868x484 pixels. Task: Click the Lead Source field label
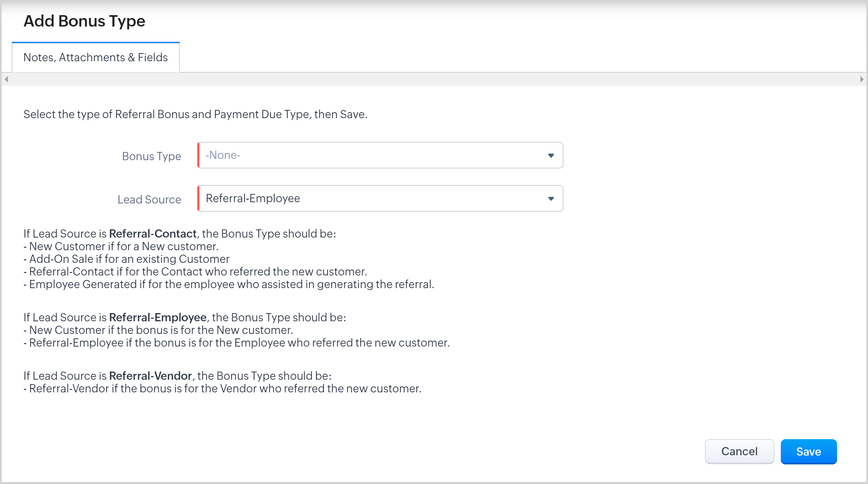coord(149,199)
